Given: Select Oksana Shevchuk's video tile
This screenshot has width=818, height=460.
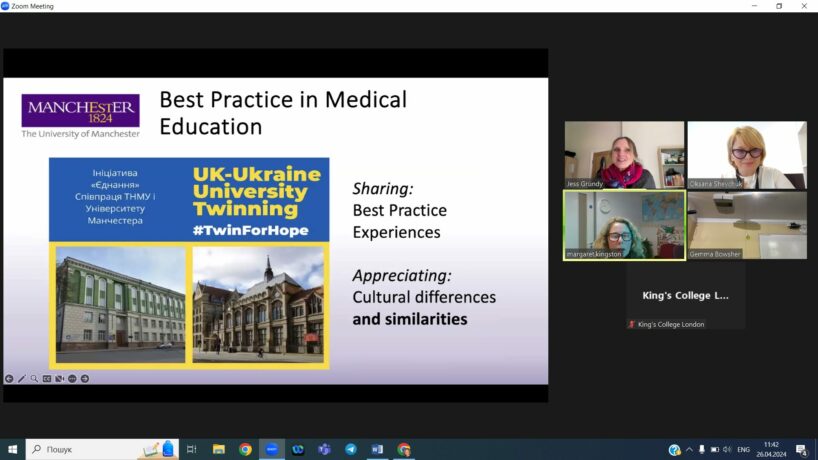Looking at the screenshot, I should tap(746, 155).
